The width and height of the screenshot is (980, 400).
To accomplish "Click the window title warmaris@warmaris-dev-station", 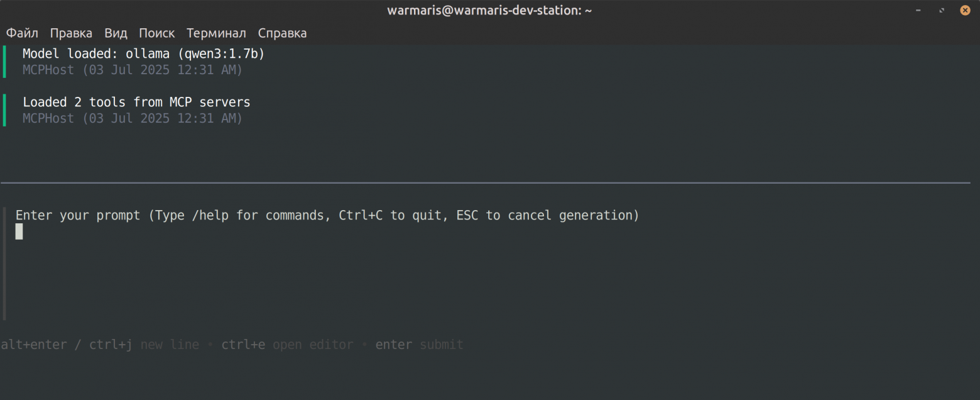I will tap(489, 11).
